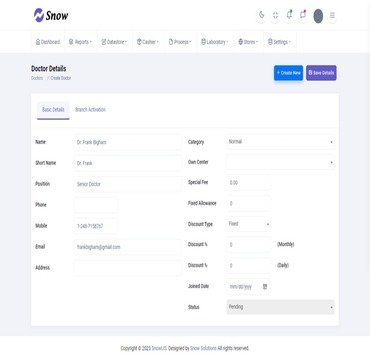Switch to Basic Details tab
The height and width of the screenshot is (360, 370).
tap(53, 110)
